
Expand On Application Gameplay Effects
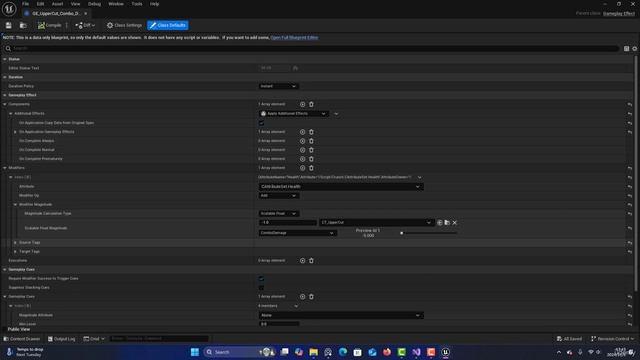coord(15,132)
